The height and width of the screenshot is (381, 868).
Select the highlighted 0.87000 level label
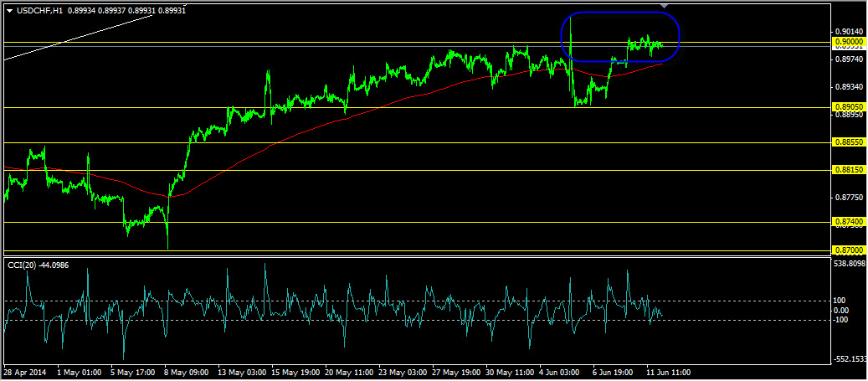[x=849, y=250]
